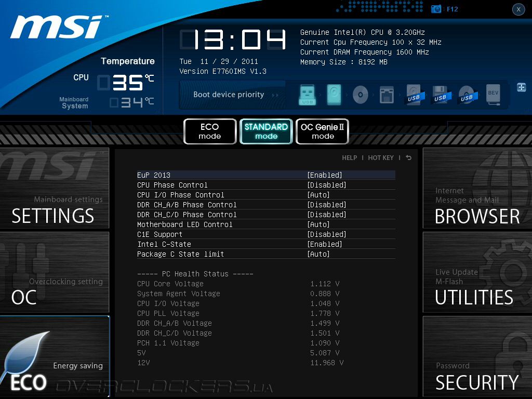Switch to OC Genie II mode
The width and height of the screenshot is (532, 399).
[322, 131]
